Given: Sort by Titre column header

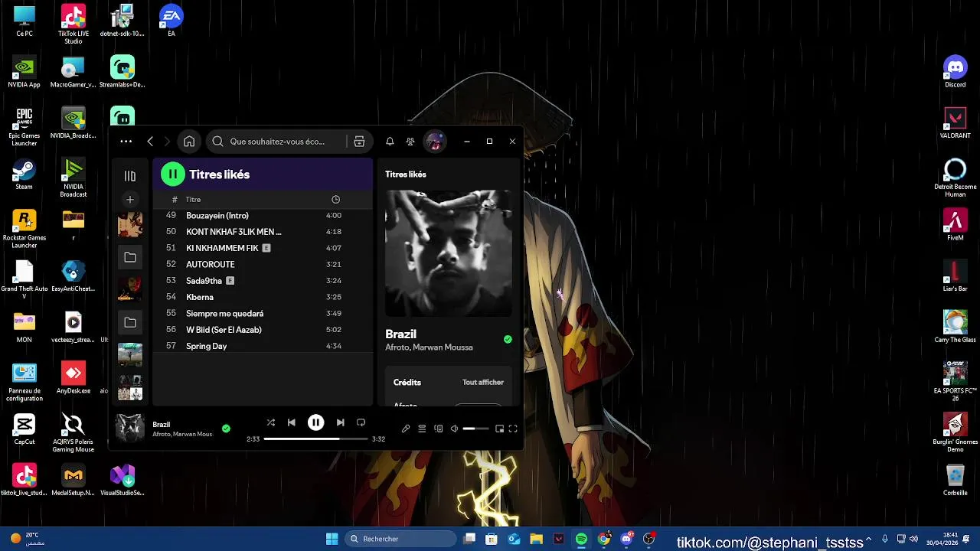Looking at the screenshot, I should click(193, 200).
